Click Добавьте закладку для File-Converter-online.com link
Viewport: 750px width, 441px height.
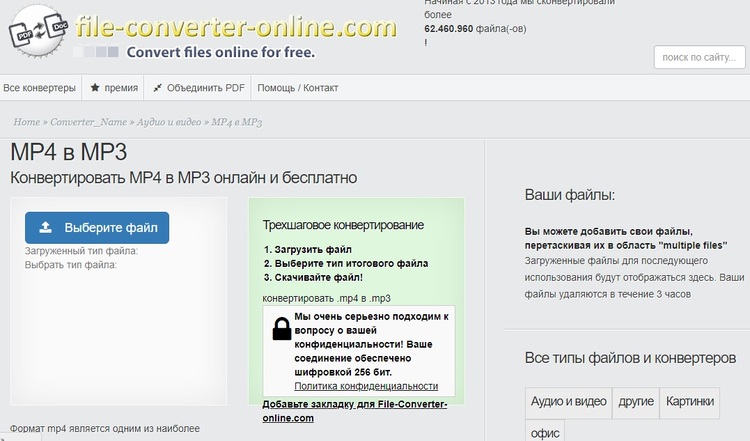coord(354,411)
